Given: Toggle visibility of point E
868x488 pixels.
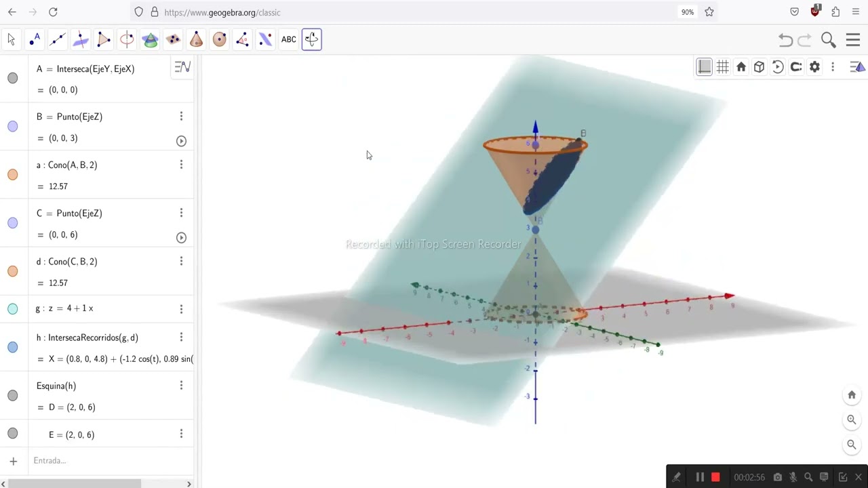Looking at the screenshot, I should (x=13, y=434).
